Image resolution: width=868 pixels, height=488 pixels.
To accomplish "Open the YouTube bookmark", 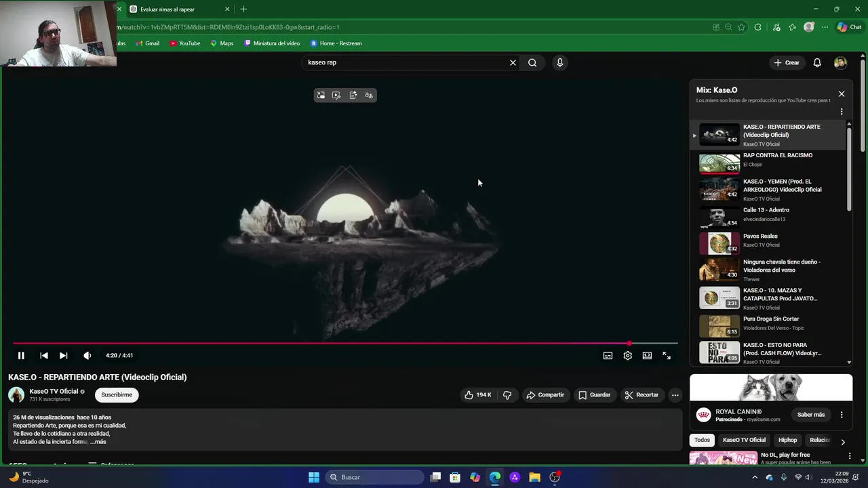I will (184, 43).
